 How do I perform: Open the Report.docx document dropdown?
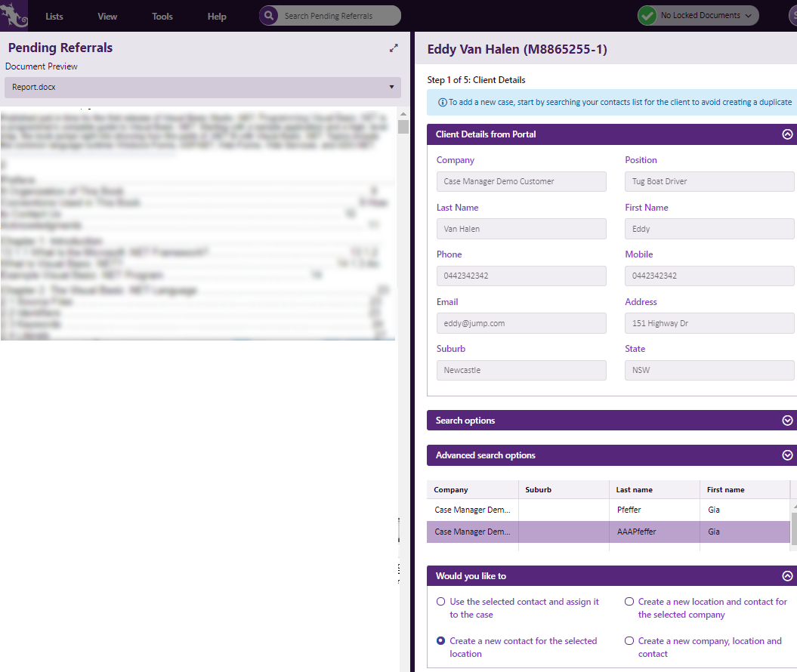tap(202, 87)
